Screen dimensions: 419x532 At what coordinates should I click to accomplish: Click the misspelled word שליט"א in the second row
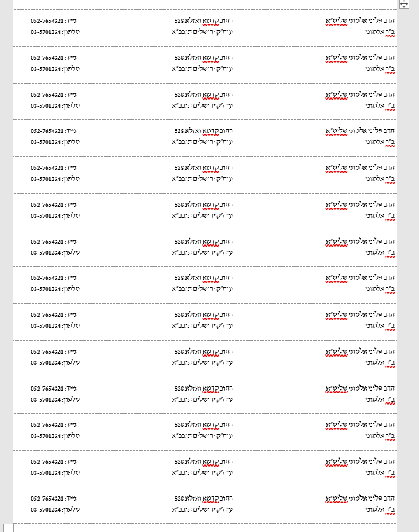[337, 58]
